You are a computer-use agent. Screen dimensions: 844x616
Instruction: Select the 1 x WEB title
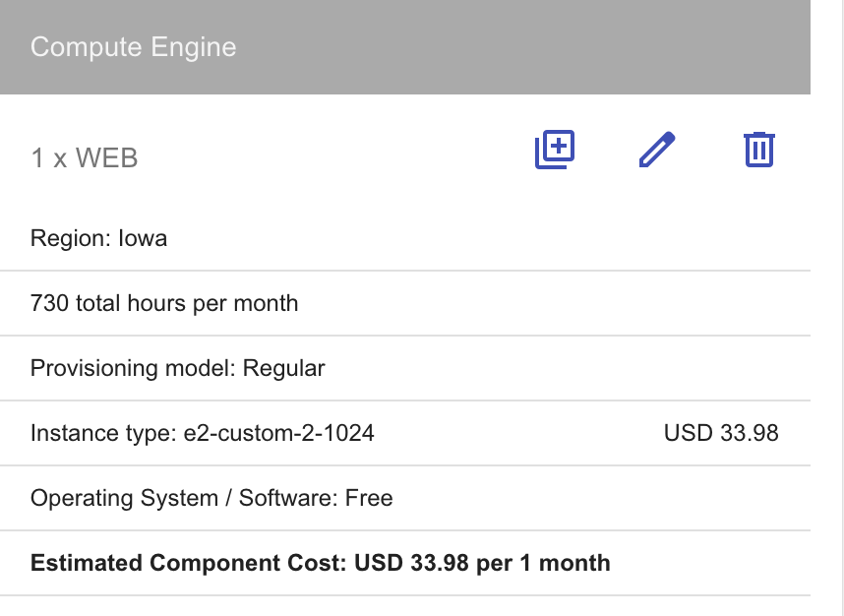pos(85,157)
